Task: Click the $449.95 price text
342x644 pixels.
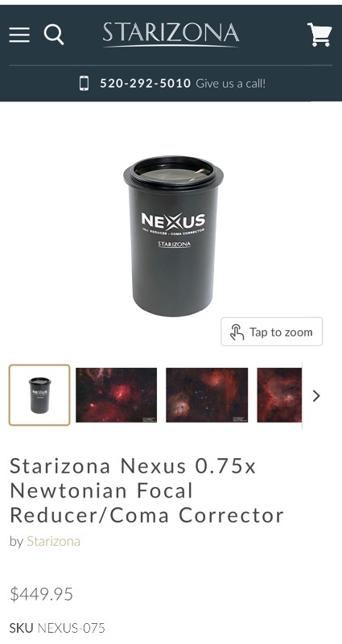Action: [41, 594]
